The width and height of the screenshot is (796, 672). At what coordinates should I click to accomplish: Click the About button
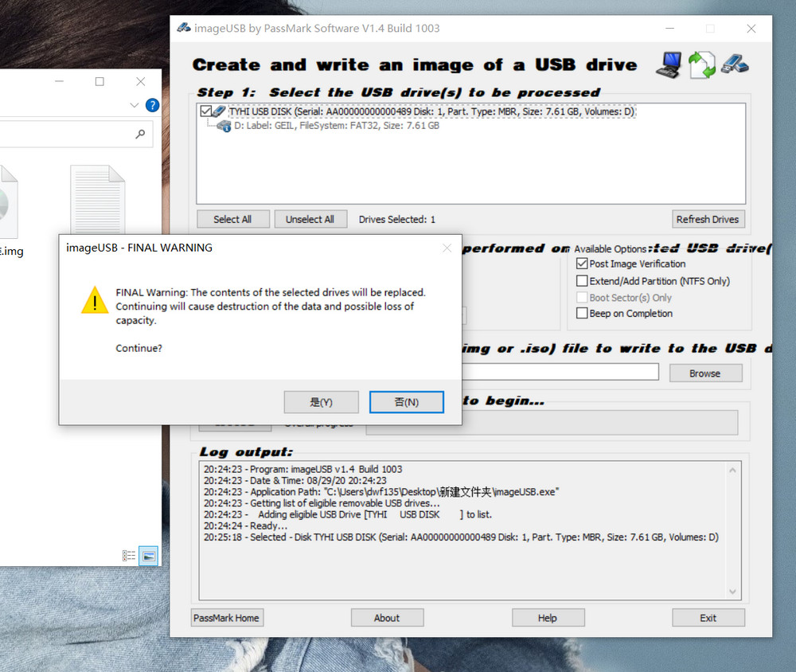click(387, 618)
